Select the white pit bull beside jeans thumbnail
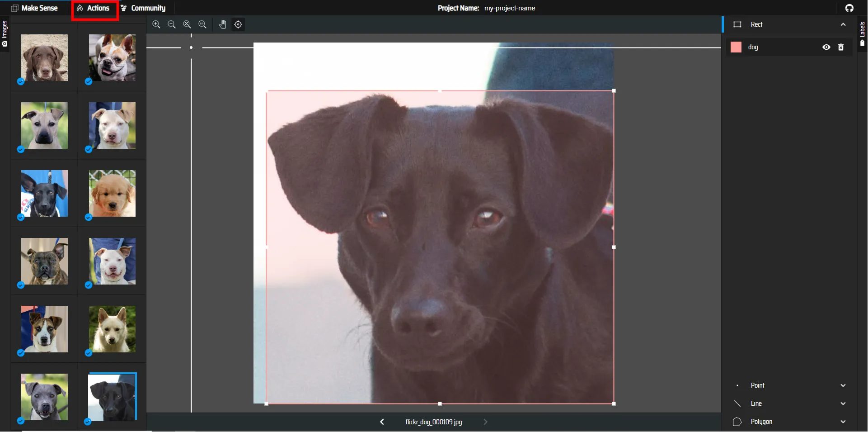The image size is (868, 432). pyautogui.click(x=112, y=126)
